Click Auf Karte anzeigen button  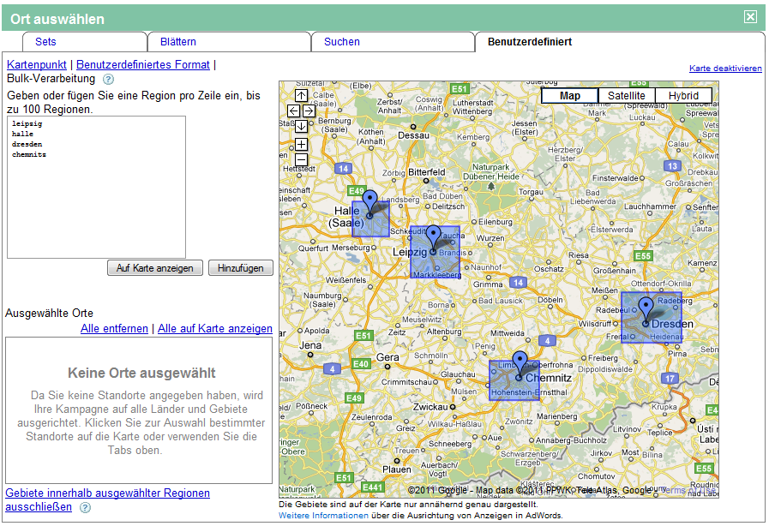pos(155,268)
